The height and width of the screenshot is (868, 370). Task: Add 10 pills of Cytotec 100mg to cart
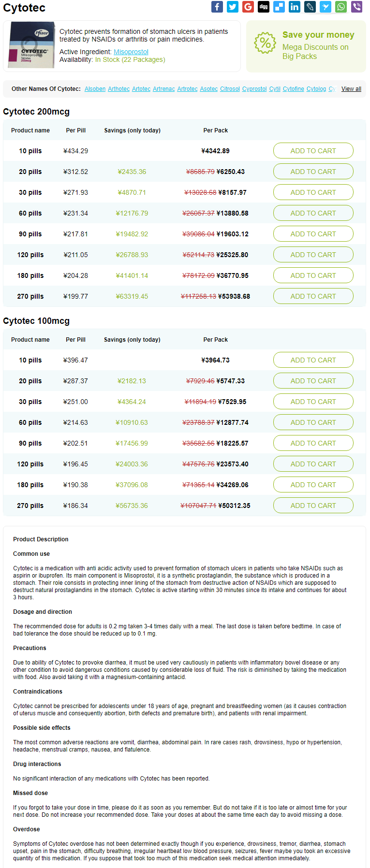pyautogui.click(x=313, y=360)
